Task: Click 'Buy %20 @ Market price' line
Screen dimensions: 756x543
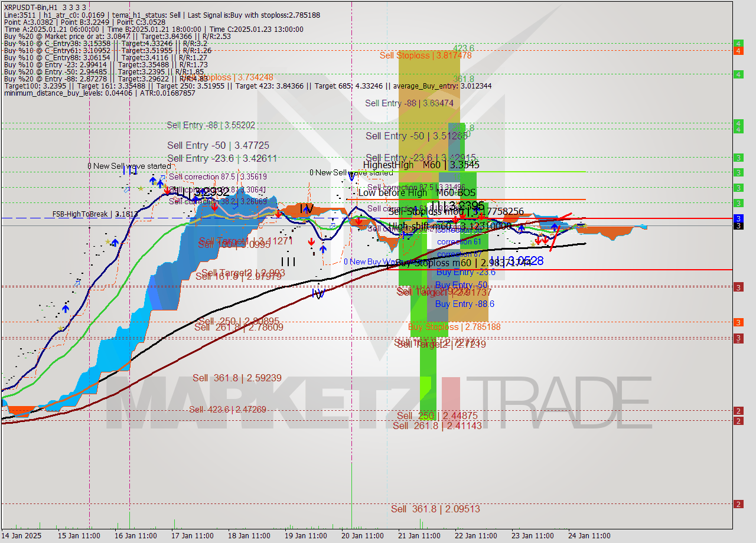Action: point(117,36)
